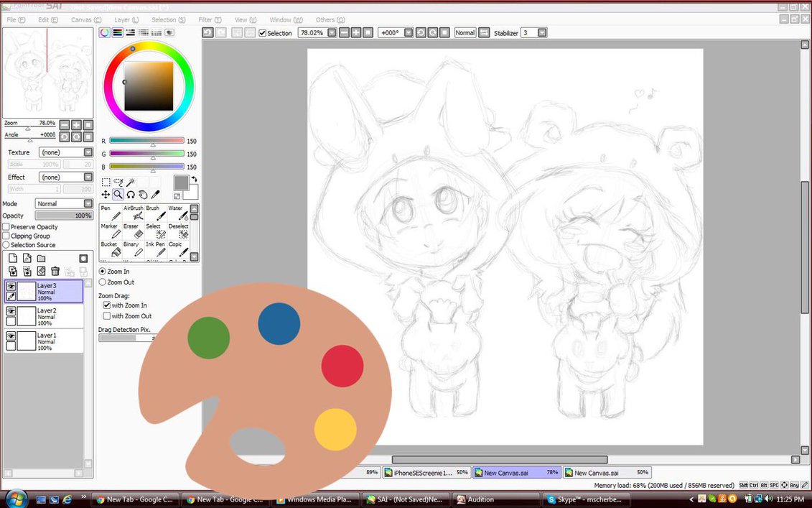812x508 pixels.
Task: Delete layer with trash can icon
Action: (55, 271)
